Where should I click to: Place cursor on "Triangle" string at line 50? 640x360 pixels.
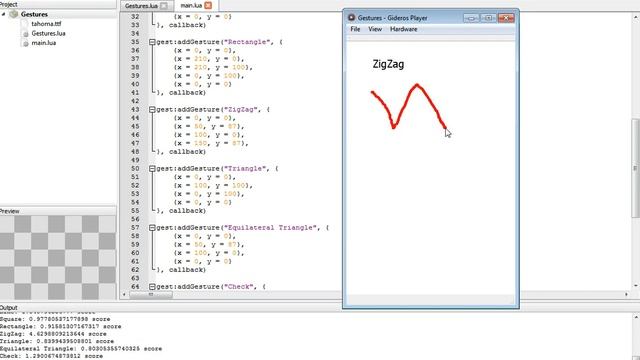click(244, 169)
